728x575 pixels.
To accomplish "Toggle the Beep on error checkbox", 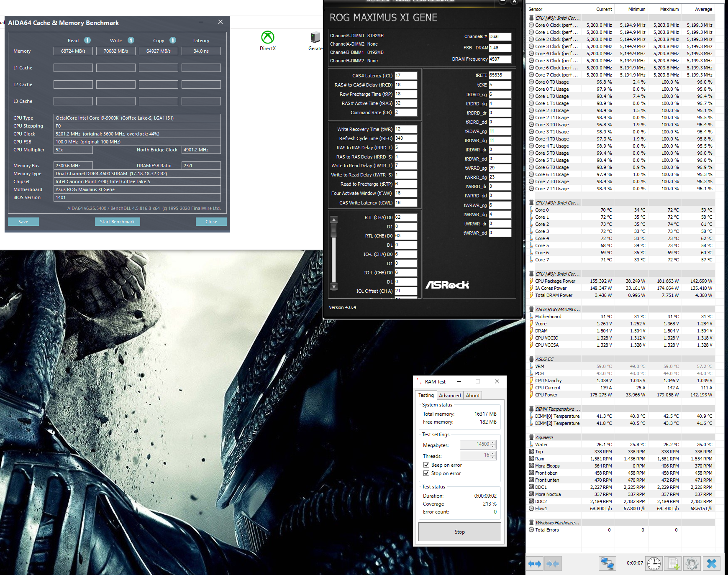I will click(426, 465).
